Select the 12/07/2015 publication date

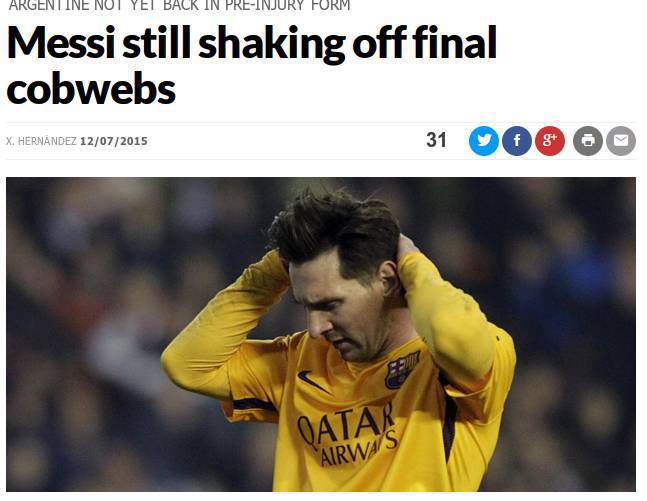click(113, 141)
